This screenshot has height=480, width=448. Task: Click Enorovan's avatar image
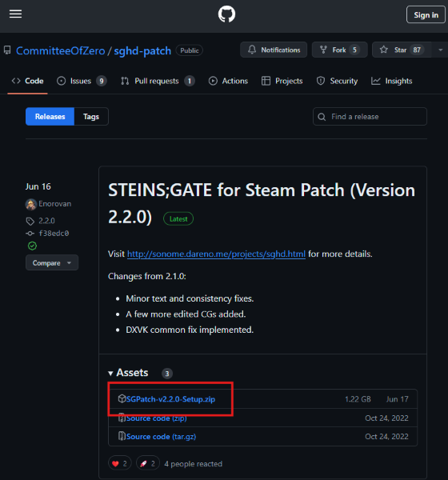(31, 205)
